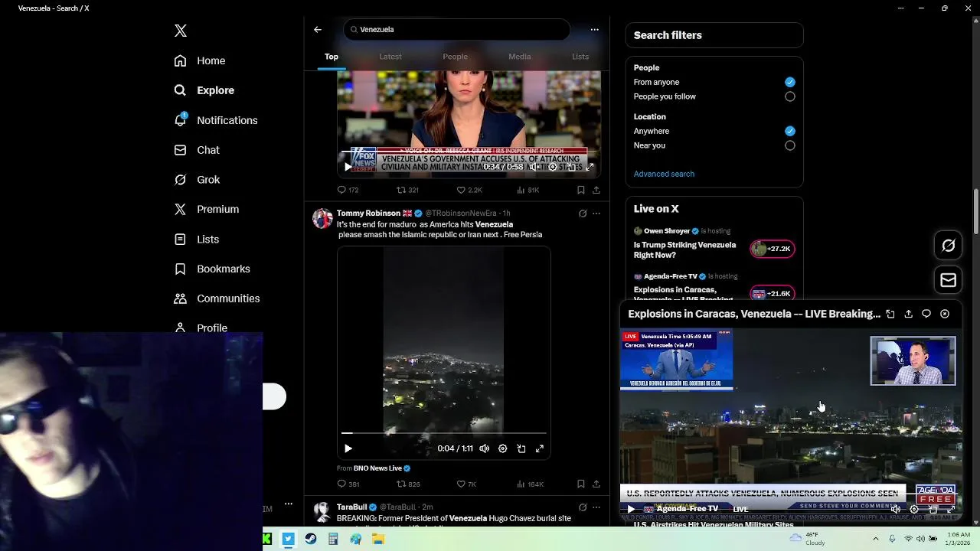
Task: Open Explore in sidebar
Action: coord(204,90)
